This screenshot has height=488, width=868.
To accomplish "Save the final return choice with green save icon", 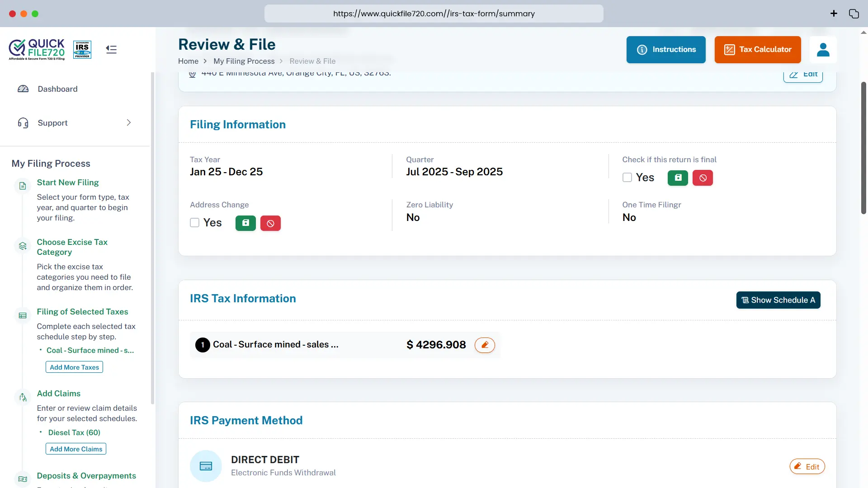I will tap(677, 178).
